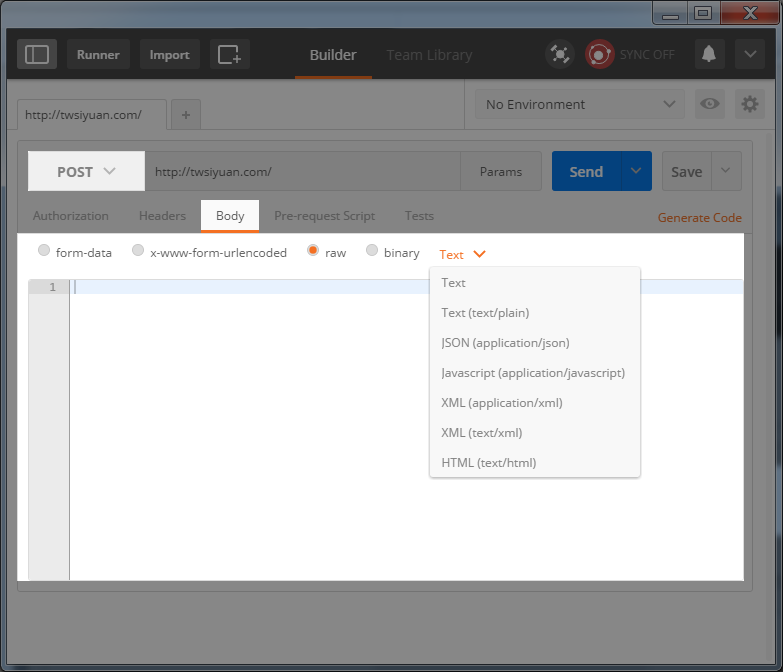Image resolution: width=783 pixels, height=672 pixels.
Task: Open the Runner
Action: tap(98, 54)
